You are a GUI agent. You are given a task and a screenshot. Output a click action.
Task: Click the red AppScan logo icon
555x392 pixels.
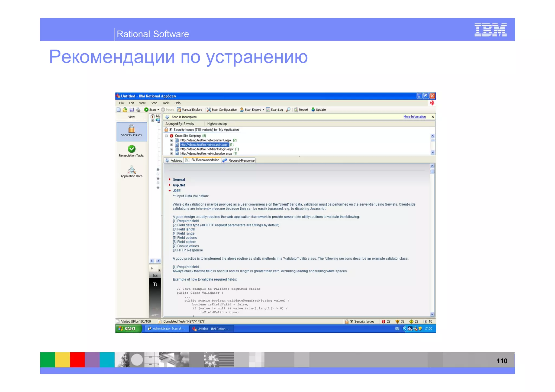tap(432, 103)
